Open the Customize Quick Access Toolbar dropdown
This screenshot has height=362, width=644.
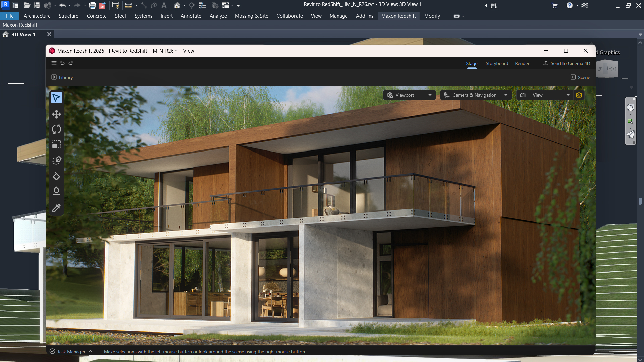(238, 5)
